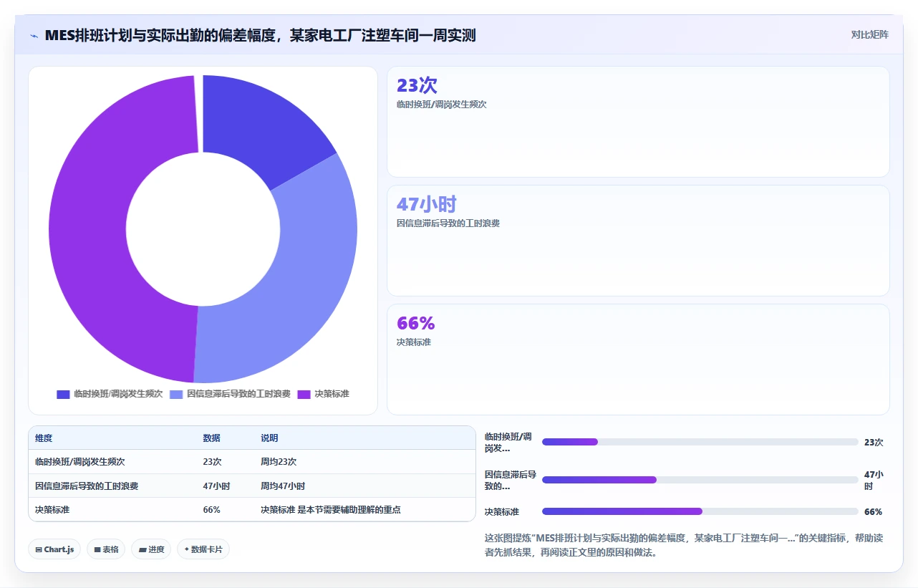This screenshot has height=588, width=918.
Task: Click the summary paragraph starting 这张图提炼
Action: click(x=684, y=545)
